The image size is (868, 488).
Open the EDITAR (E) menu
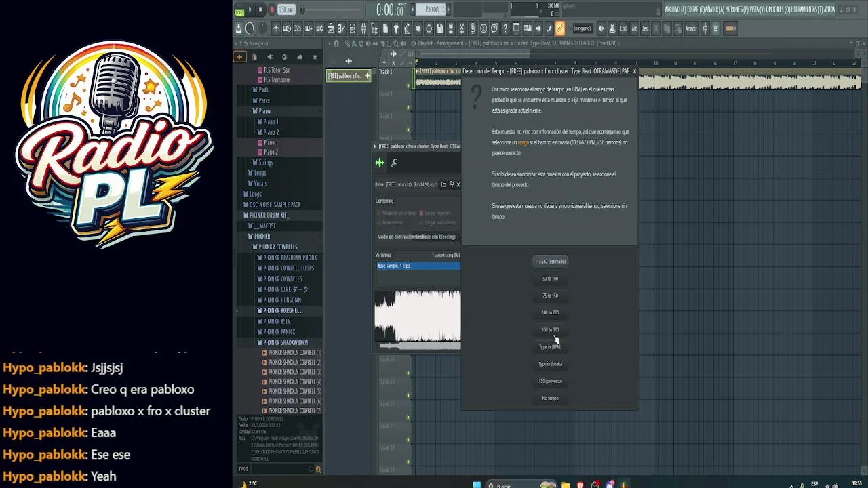click(696, 9)
